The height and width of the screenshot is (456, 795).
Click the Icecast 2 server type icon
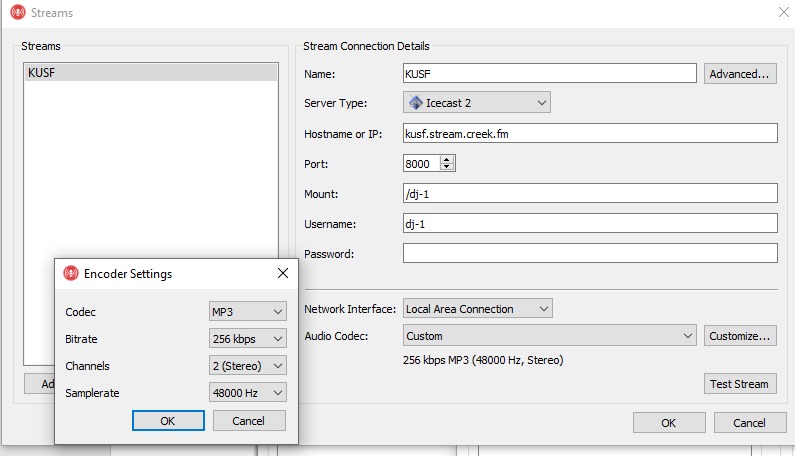click(x=416, y=102)
